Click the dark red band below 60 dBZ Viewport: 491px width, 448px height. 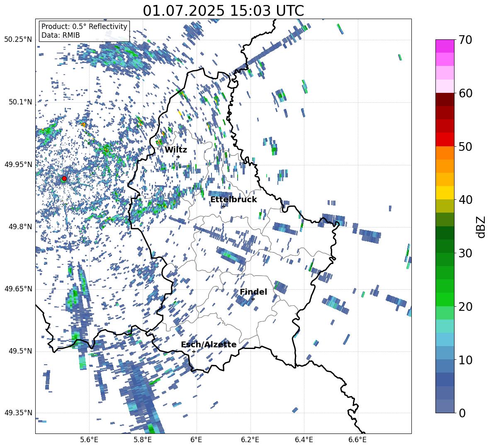445,99
